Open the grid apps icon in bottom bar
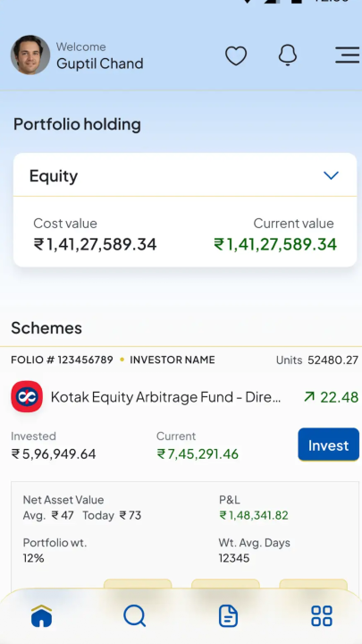The image size is (362, 644). 322,615
